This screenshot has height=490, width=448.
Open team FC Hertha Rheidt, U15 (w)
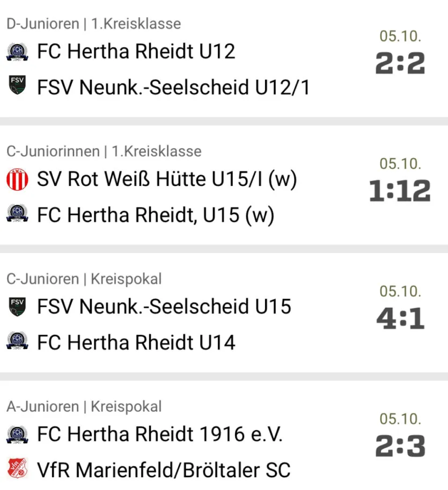pos(156,215)
